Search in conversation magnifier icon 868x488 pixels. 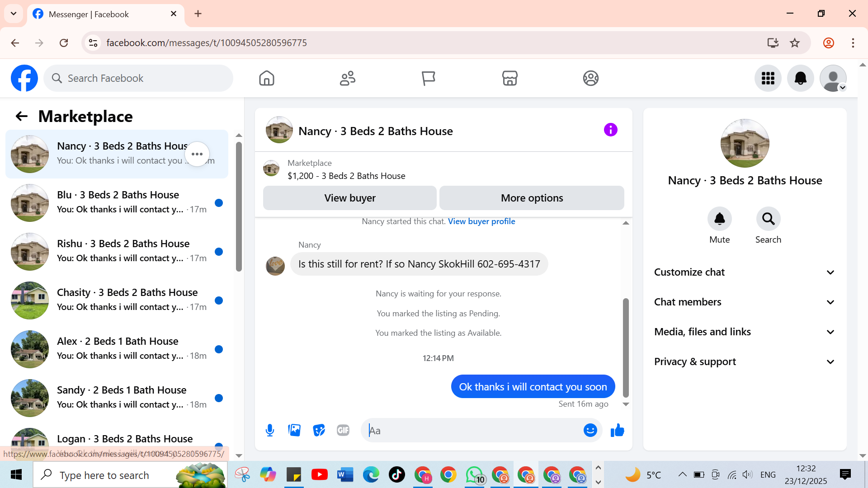pos(768,219)
